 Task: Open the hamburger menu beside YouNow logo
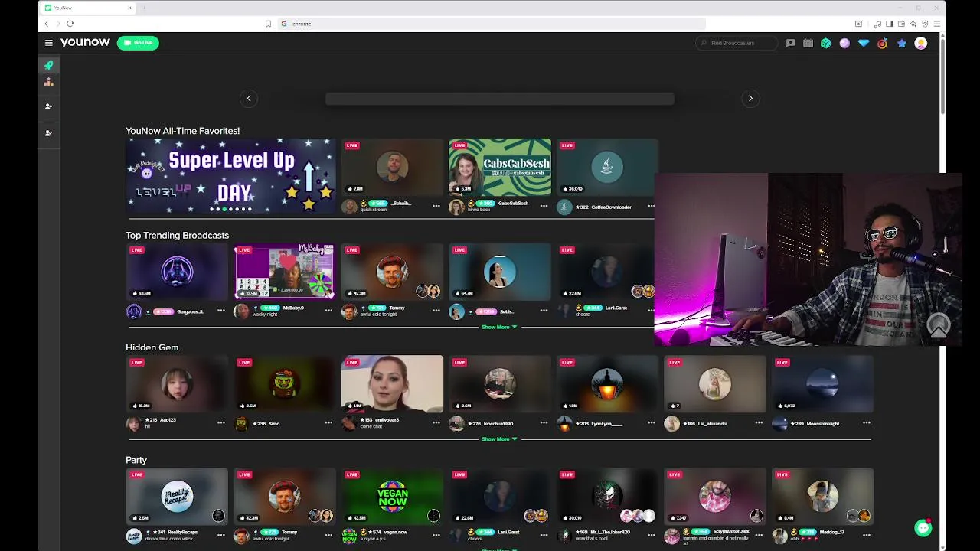[48, 43]
